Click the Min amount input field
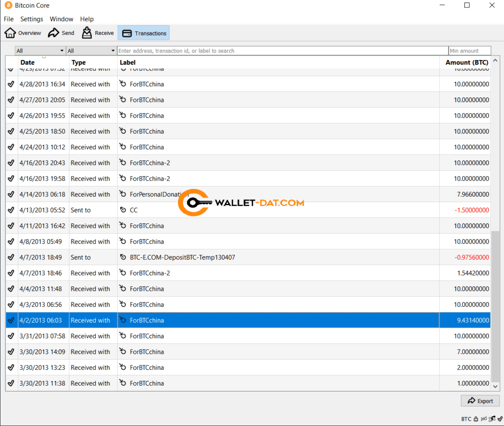The height and width of the screenshot is (426, 504). pos(470,51)
